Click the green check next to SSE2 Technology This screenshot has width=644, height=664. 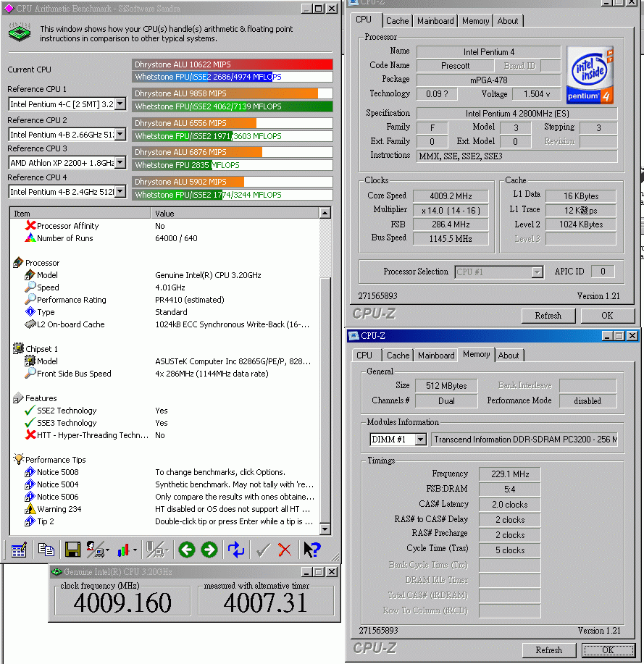30,411
